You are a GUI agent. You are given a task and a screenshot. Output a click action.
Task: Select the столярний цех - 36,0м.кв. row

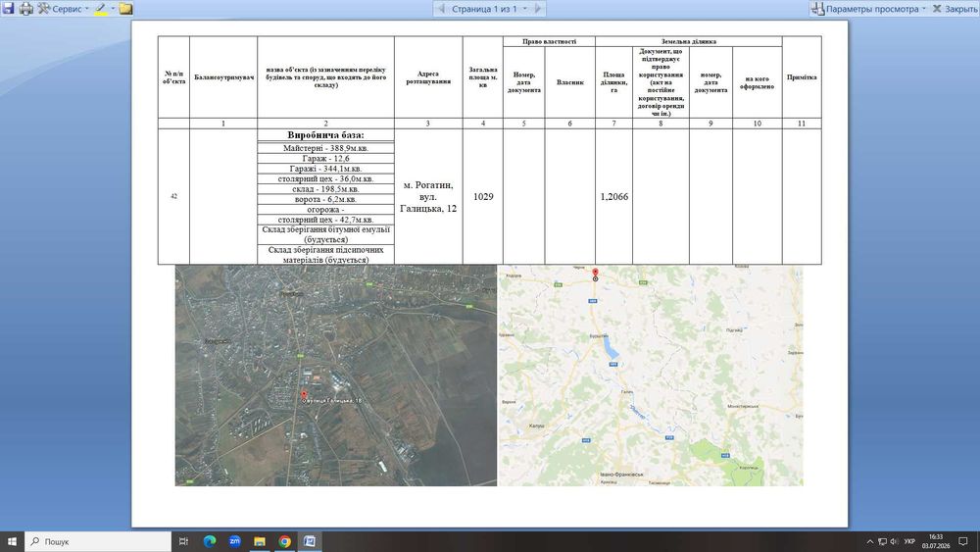click(x=325, y=178)
